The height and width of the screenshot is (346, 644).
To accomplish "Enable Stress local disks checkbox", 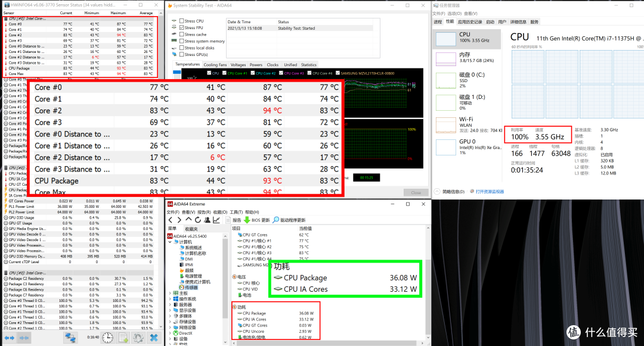I will (181, 48).
